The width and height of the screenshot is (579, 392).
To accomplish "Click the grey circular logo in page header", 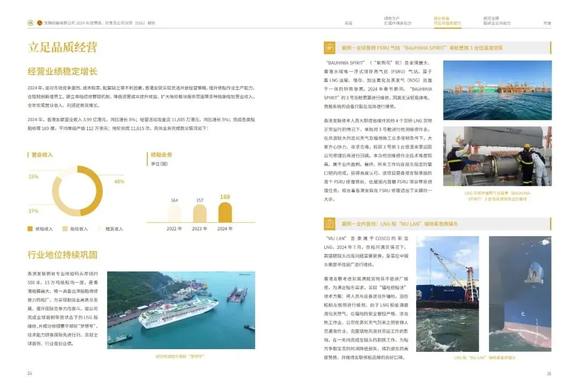I will pos(30,23).
